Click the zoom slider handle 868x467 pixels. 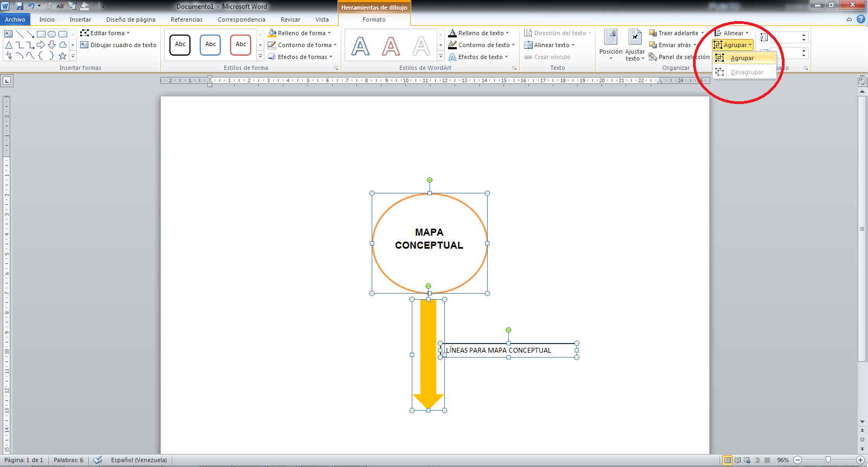tap(828, 459)
